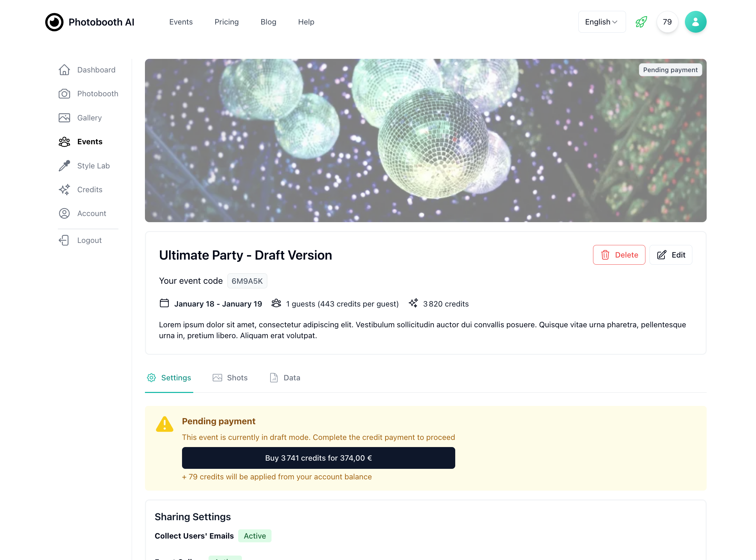
Task: Click the Photobooth sidebar icon
Action: point(65,94)
